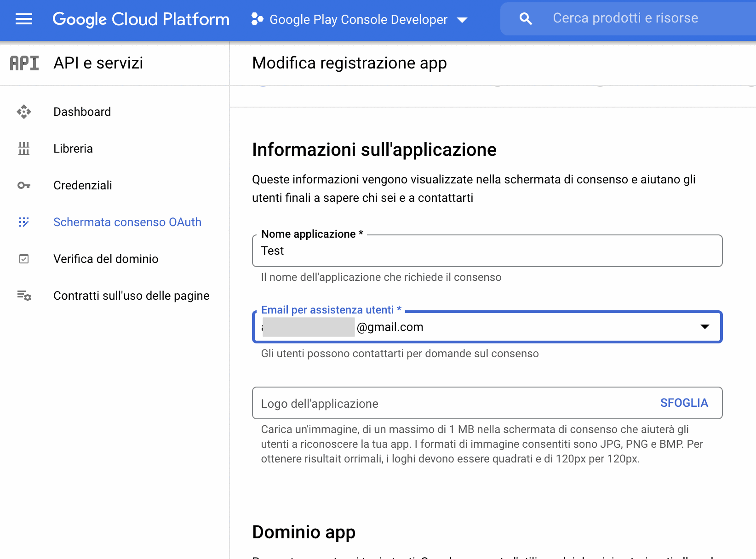Image resolution: width=756 pixels, height=559 pixels.
Task: Click the Dashboard sidebar icon
Action: coord(24,112)
